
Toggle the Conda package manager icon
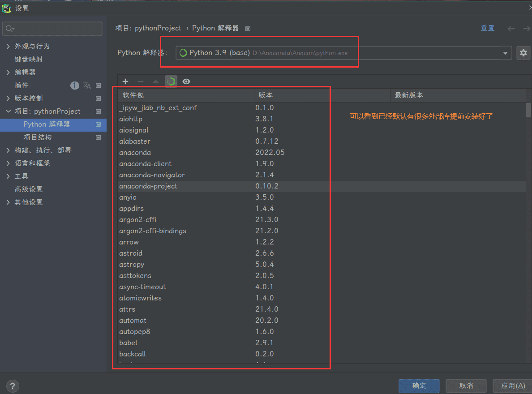tap(171, 81)
